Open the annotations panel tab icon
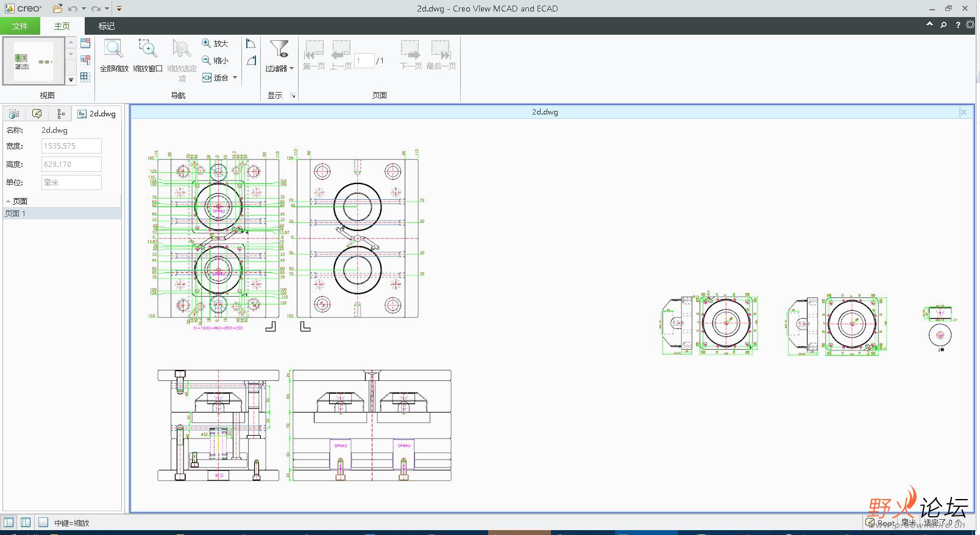 point(37,114)
